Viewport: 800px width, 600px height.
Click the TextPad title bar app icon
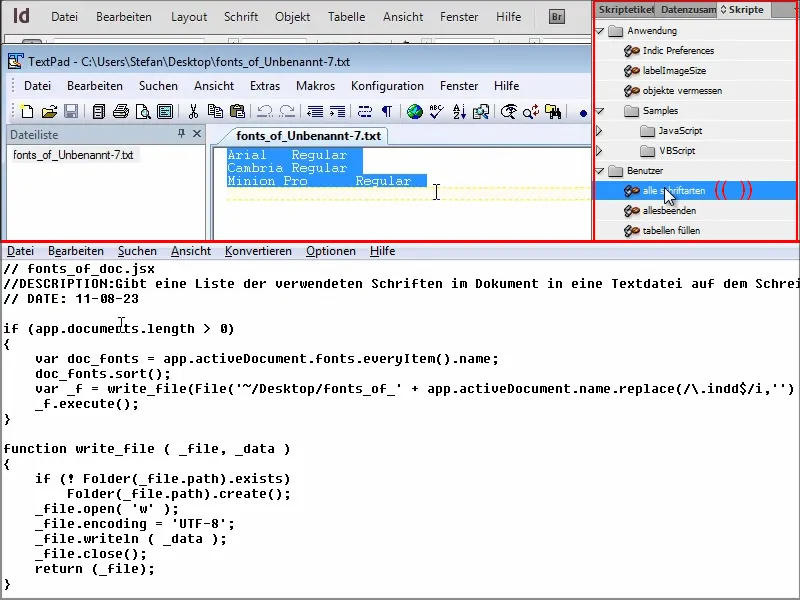15,61
